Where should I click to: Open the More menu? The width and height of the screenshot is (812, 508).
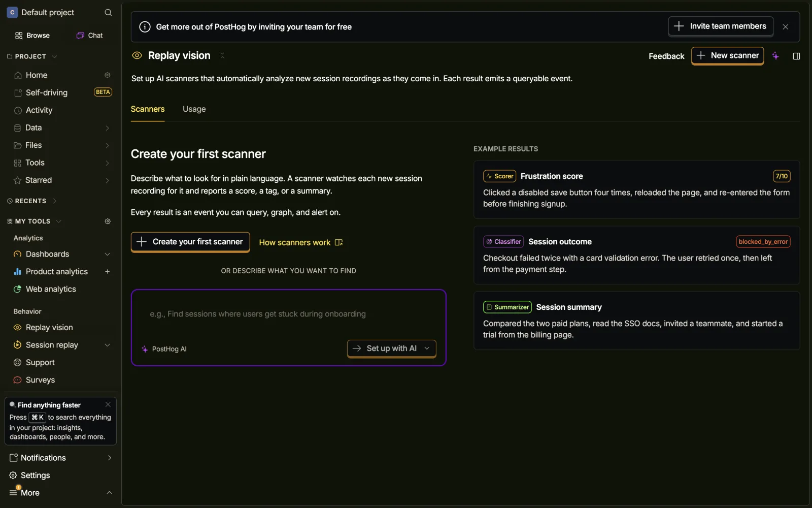coord(61,493)
